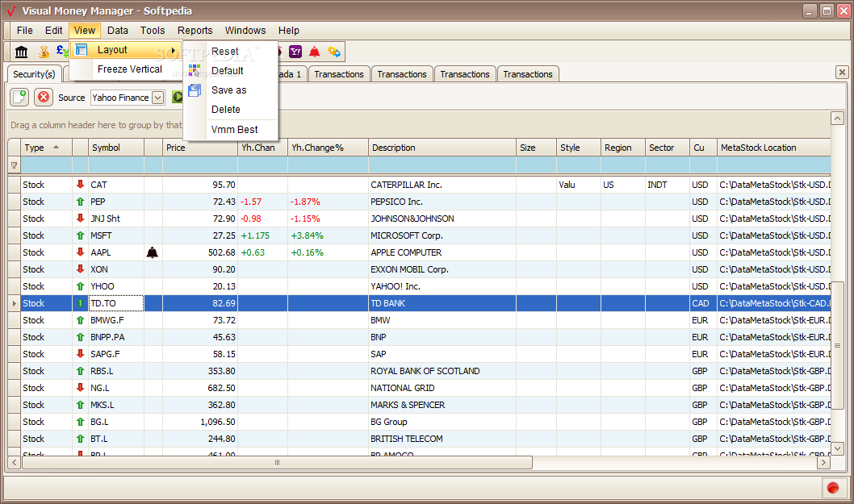Click the filter funnel icon in filter row

(x=15, y=165)
